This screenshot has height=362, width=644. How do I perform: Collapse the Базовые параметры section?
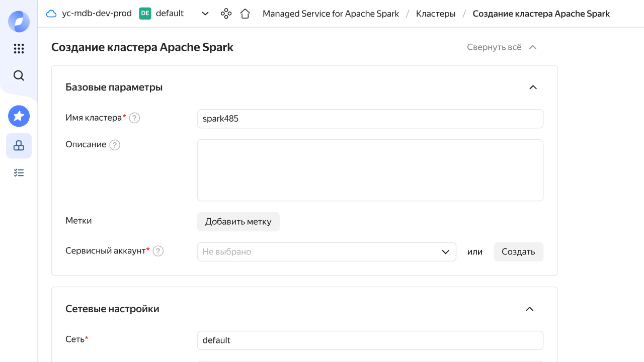533,87
